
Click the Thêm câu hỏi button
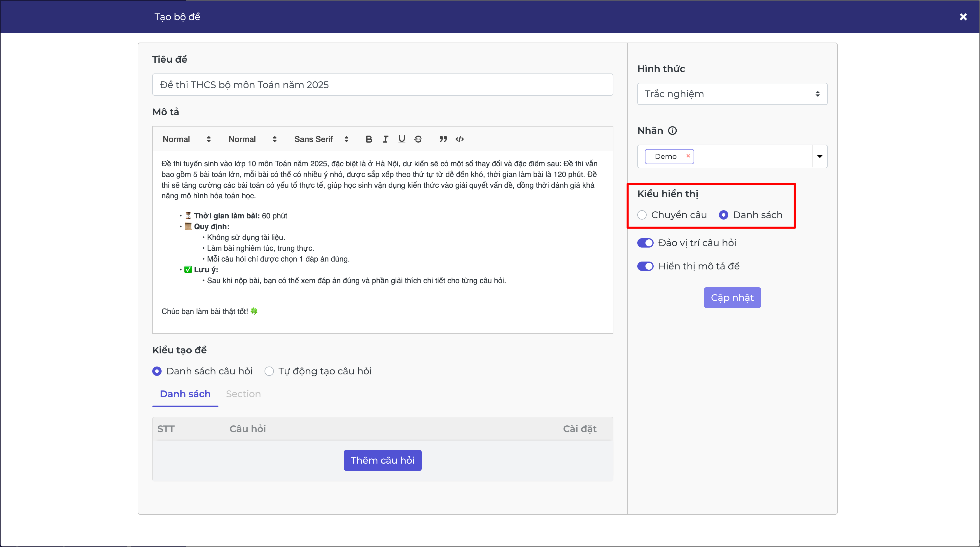point(382,460)
